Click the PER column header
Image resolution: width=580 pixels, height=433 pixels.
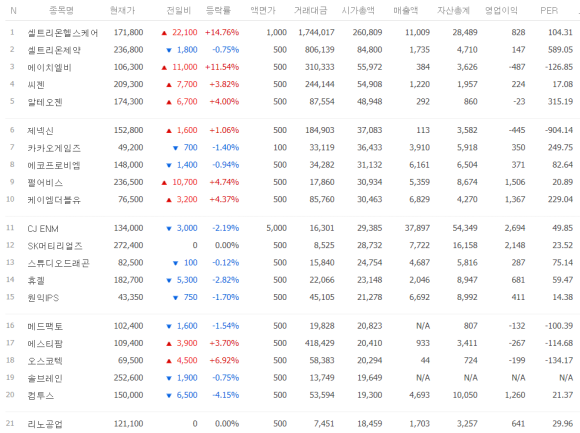coord(549,10)
